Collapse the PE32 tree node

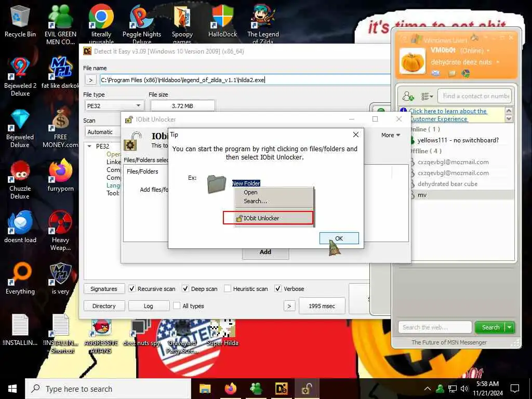89,146
